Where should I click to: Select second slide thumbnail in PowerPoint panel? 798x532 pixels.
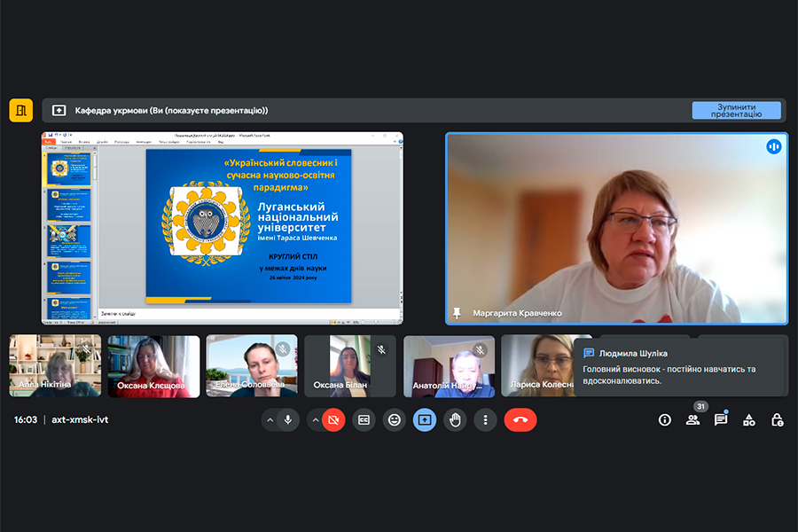point(68,205)
